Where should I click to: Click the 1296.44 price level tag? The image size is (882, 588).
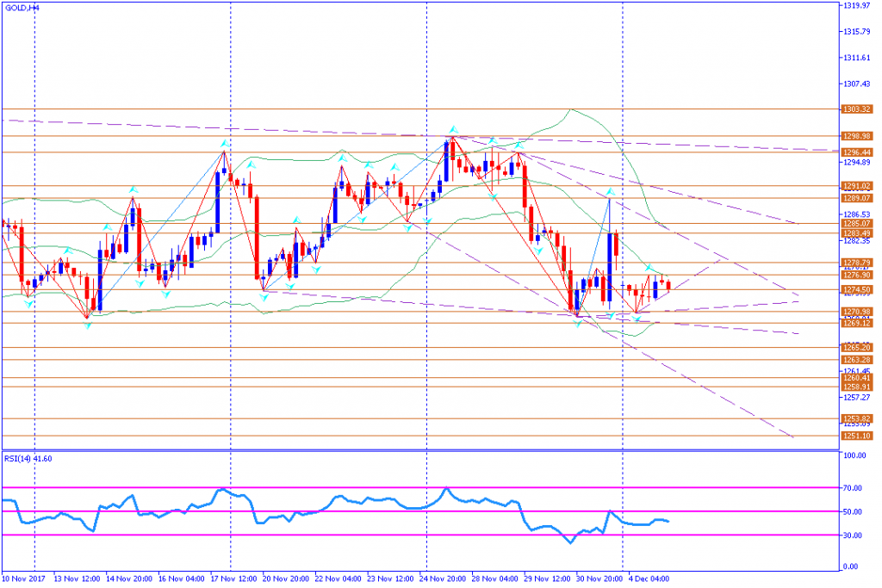(856, 152)
